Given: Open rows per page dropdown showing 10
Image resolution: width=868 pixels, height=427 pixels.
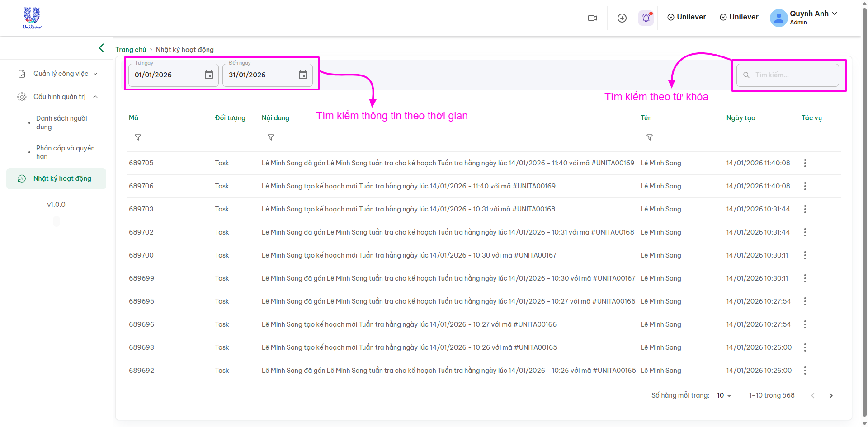Looking at the screenshot, I should (x=724, y=395).
